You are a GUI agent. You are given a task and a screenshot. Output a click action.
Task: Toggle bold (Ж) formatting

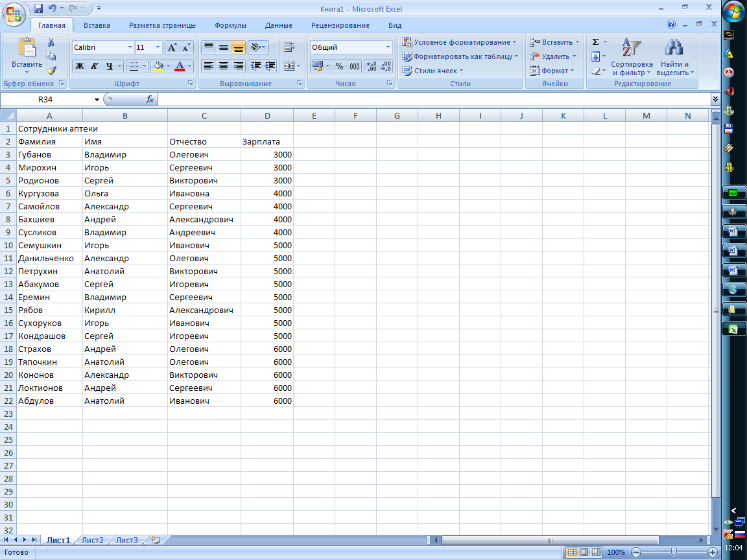[80, 66]
